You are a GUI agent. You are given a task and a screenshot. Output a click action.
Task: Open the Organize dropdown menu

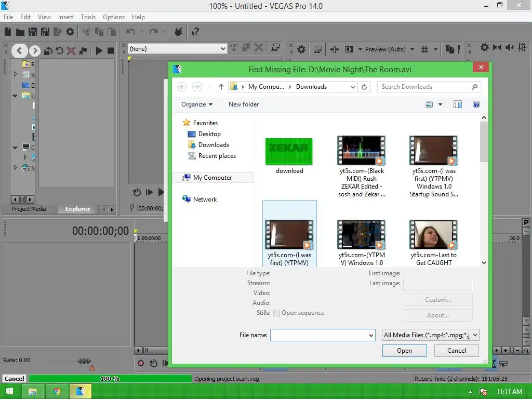(x=197, y=104)
